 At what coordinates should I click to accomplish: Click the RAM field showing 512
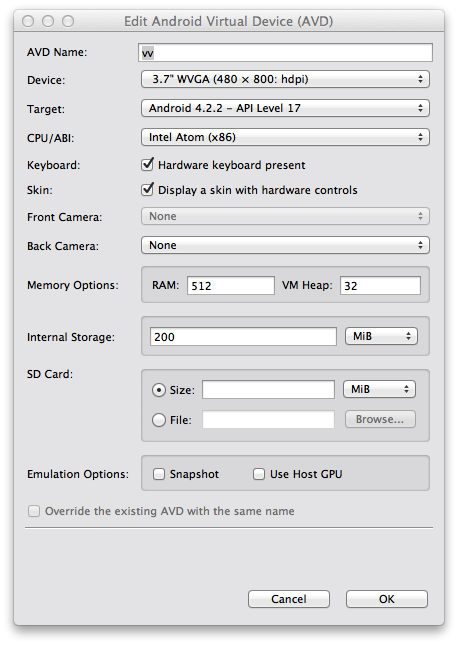click(231, 285)
